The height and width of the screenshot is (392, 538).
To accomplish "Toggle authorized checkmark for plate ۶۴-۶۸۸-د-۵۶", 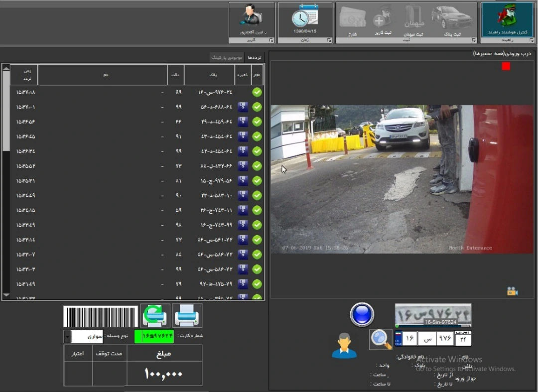I will click(x=257, y=107).
